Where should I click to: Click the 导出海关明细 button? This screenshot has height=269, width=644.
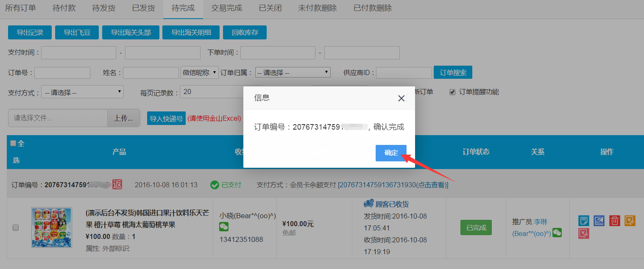coord(192,33)
